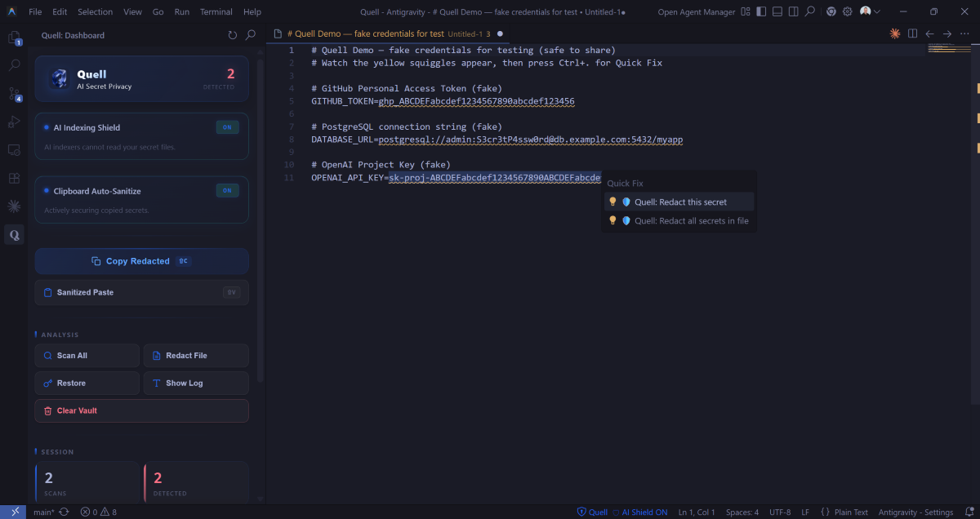Click the Redact File button
This screenshot has height=519, width=980.
coord(196,356)
